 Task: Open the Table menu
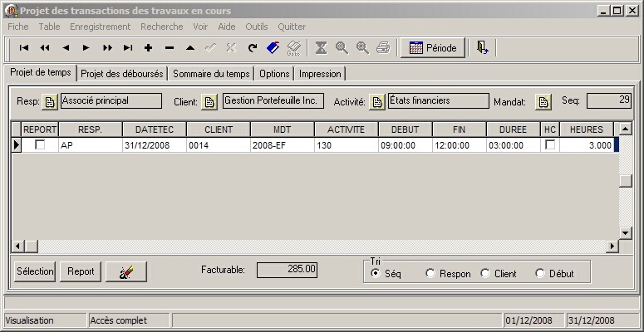coord(49,27)
